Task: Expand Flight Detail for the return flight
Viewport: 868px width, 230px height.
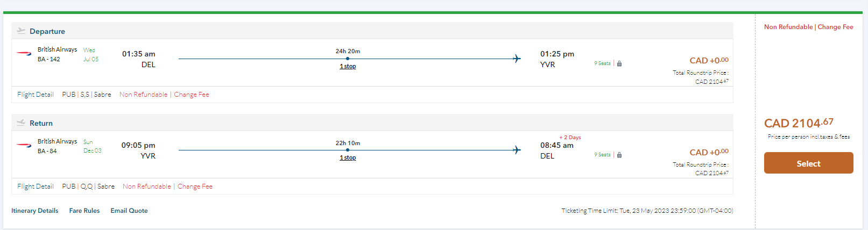Action: click(36, 186)
